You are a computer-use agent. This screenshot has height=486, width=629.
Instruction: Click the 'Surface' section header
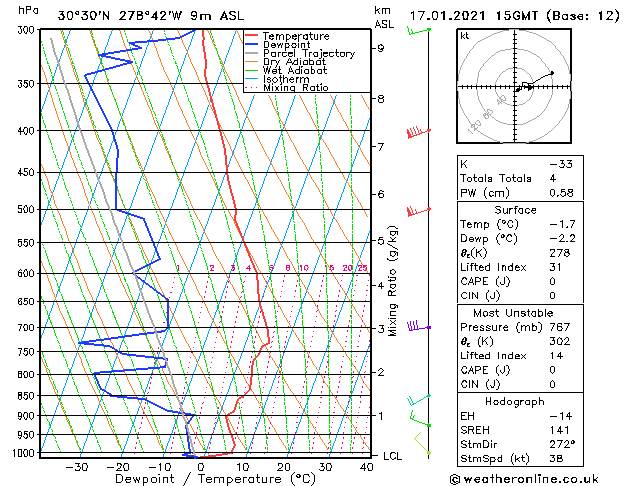515,210
